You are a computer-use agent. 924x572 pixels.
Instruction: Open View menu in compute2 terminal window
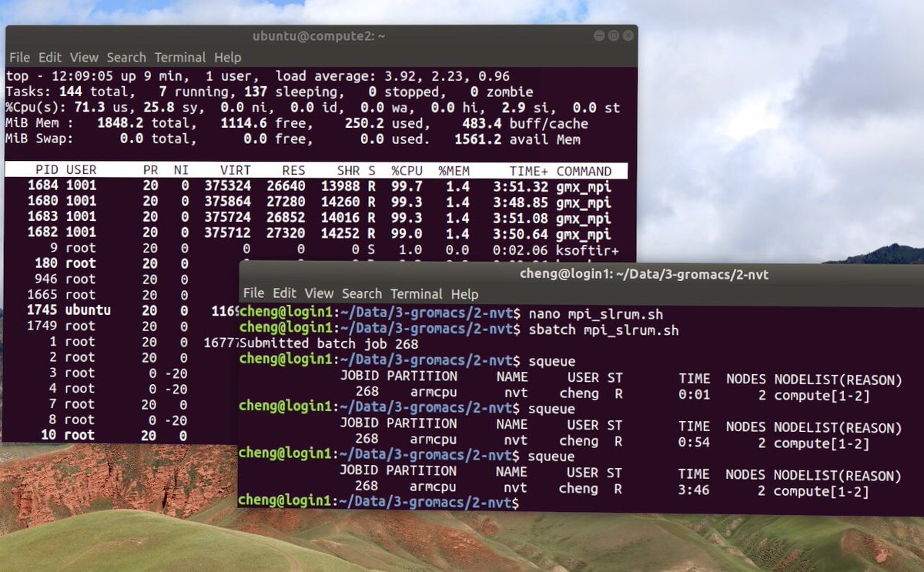point(85,57)
